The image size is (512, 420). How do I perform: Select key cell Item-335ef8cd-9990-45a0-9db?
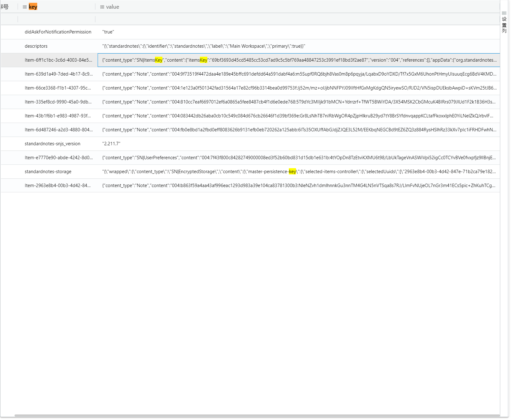[x=58, y=102]
